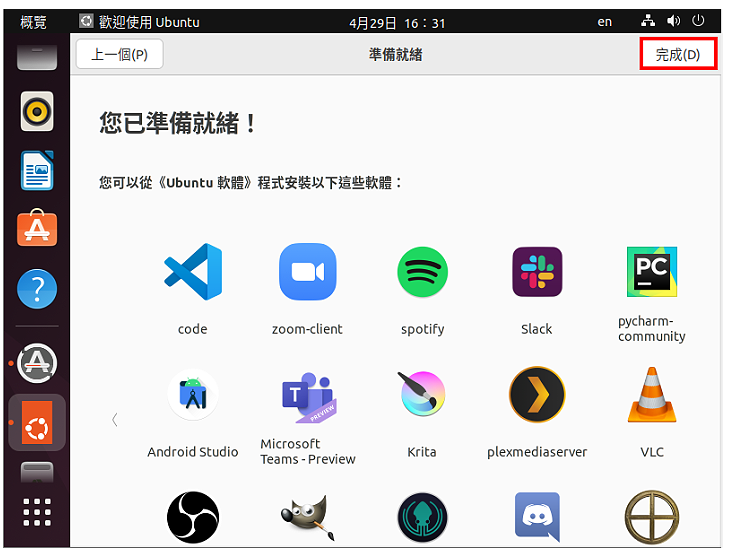Open the power menu icon
This screenshot has width=752, height=560.
tap(698, 21)
